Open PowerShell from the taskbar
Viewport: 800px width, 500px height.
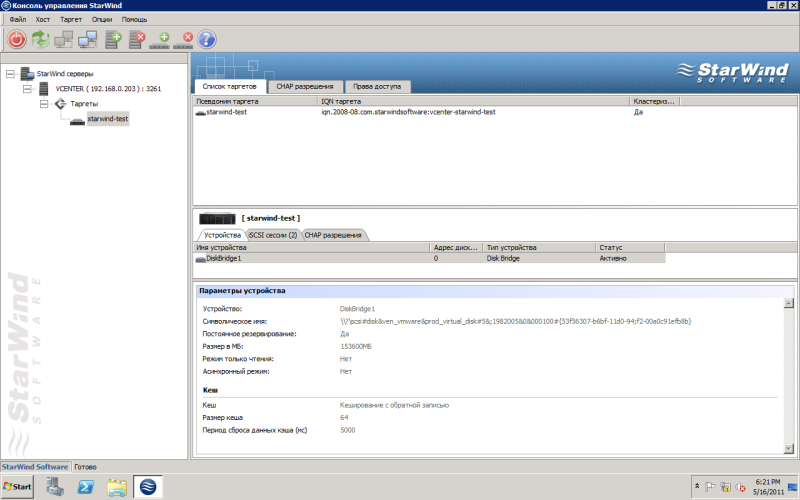pyautogui.click(x=86, y=487)
